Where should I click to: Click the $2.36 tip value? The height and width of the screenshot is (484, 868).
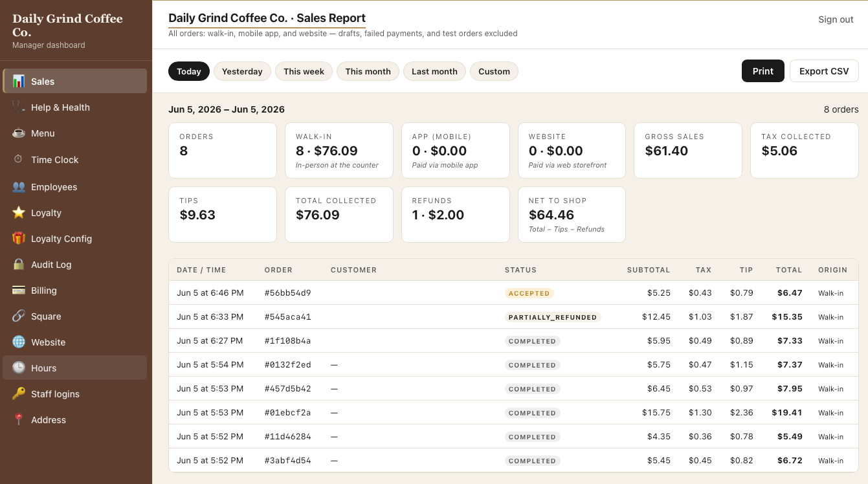tap(742, 413)
